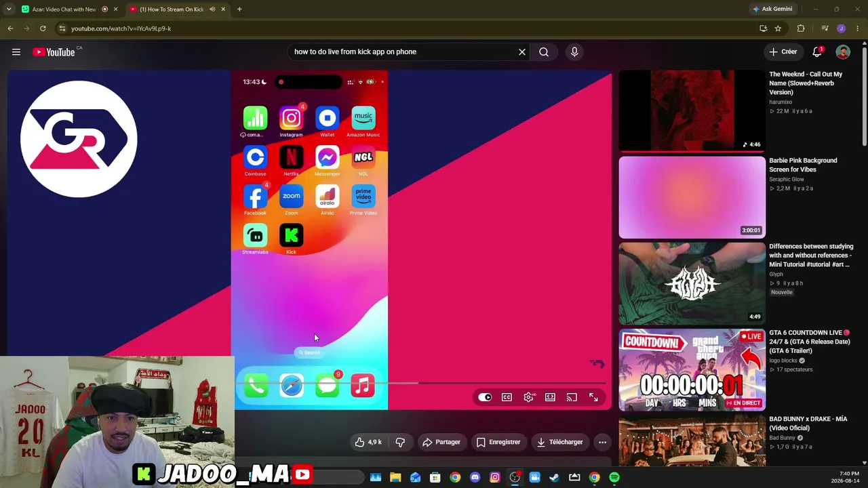Open the Bad Bunny x Drake MÍA title
868x488 pixels.
coord(808,424)
